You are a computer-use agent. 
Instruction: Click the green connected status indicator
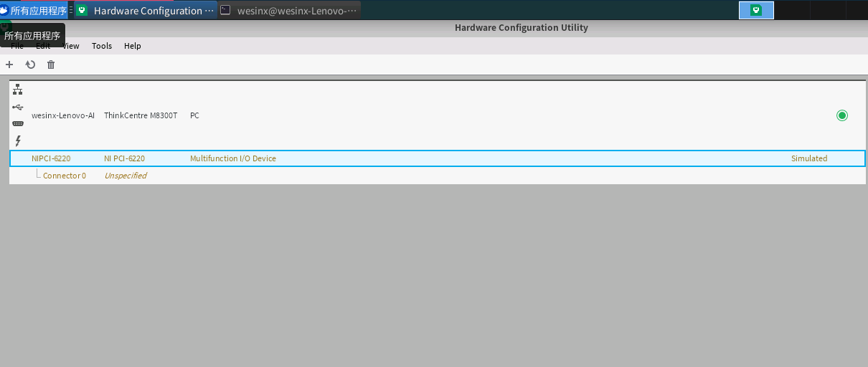click(x=842, y=115)
